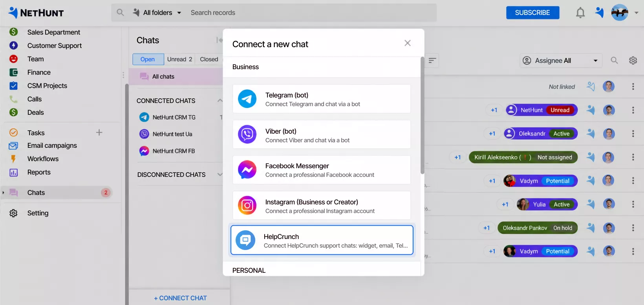Click the dialog's vertical scrollbar
This screenshot has width=644, height=305.
tap(422, 116)
